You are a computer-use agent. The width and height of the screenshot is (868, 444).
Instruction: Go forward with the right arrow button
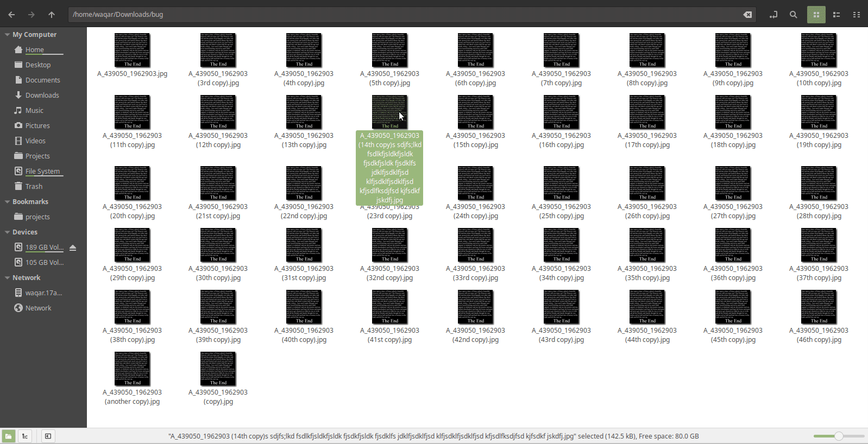(x=31, y=15)
